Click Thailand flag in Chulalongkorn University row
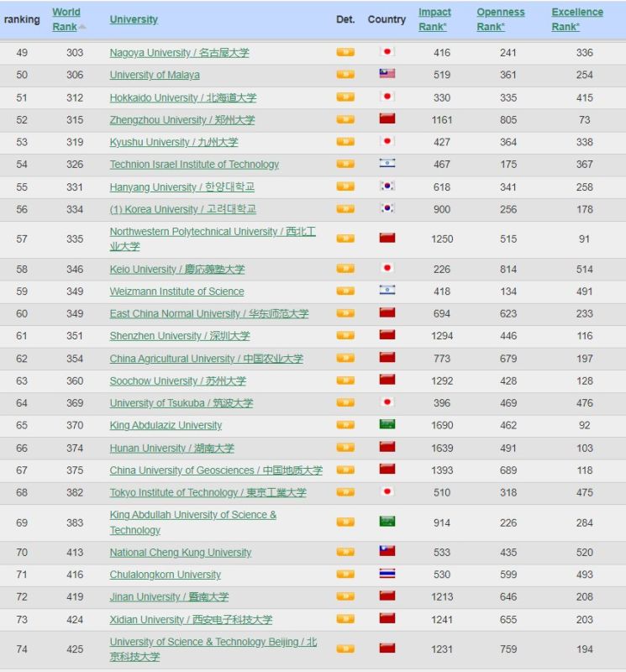The image size is (626, 672). [x=387, y=574]
